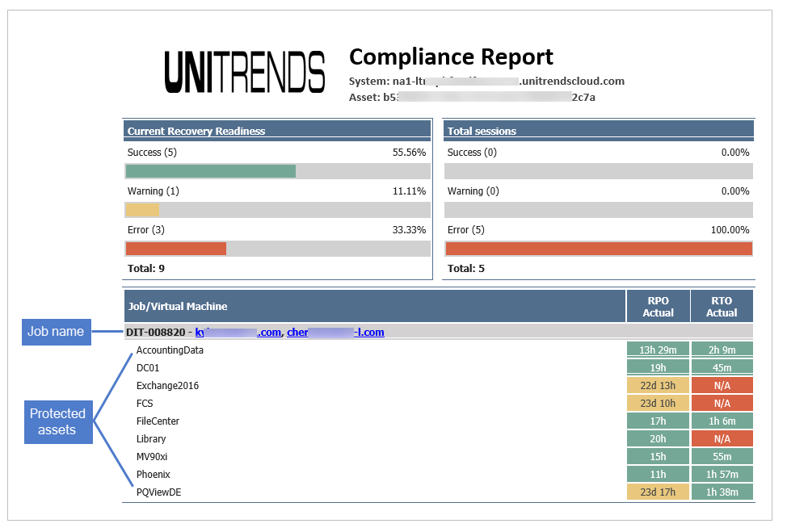Click the Success (0) sessions label
The width and height of the screenshot is (787, 532).
click(472, 153)
